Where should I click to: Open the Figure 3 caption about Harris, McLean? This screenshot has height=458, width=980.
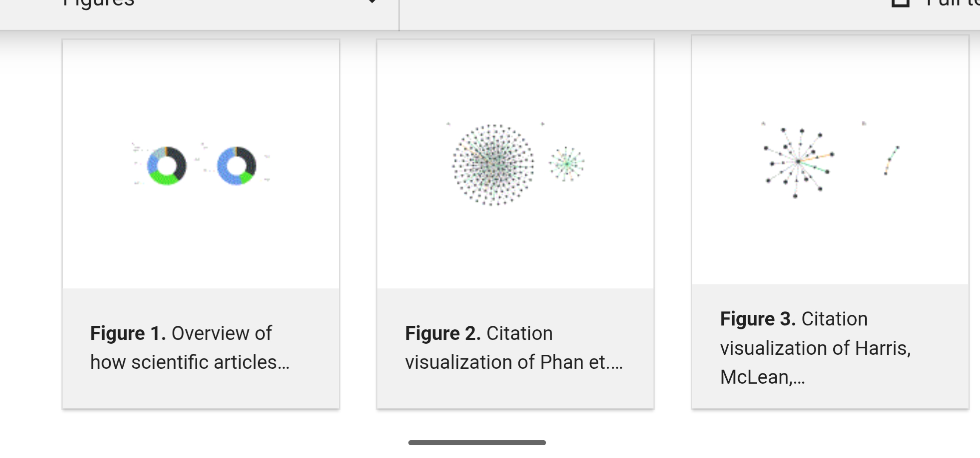tap(815, 348)
